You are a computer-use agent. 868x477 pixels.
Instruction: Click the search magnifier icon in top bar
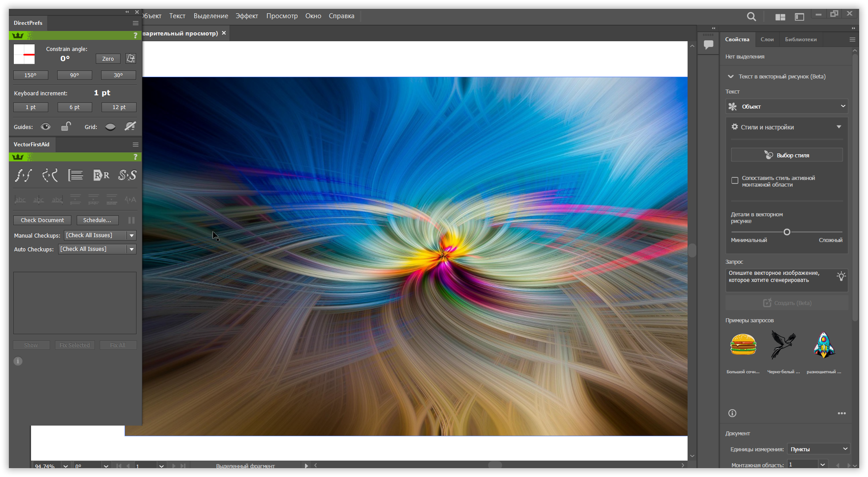click(x=751, y=17)
